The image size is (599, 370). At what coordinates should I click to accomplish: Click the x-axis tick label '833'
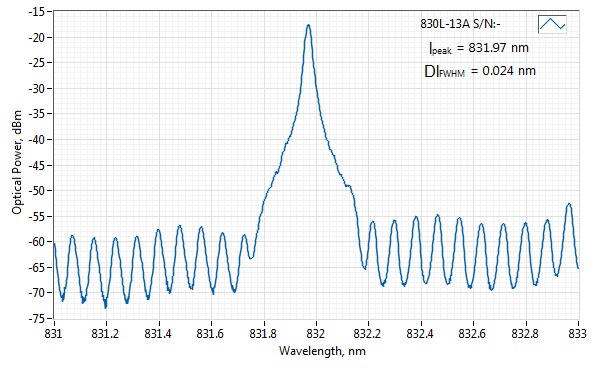pos(578,334)
